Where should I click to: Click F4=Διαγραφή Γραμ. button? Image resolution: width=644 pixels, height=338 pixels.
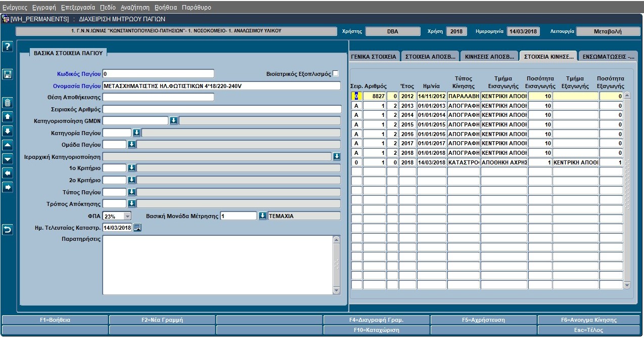pos(377,320)
